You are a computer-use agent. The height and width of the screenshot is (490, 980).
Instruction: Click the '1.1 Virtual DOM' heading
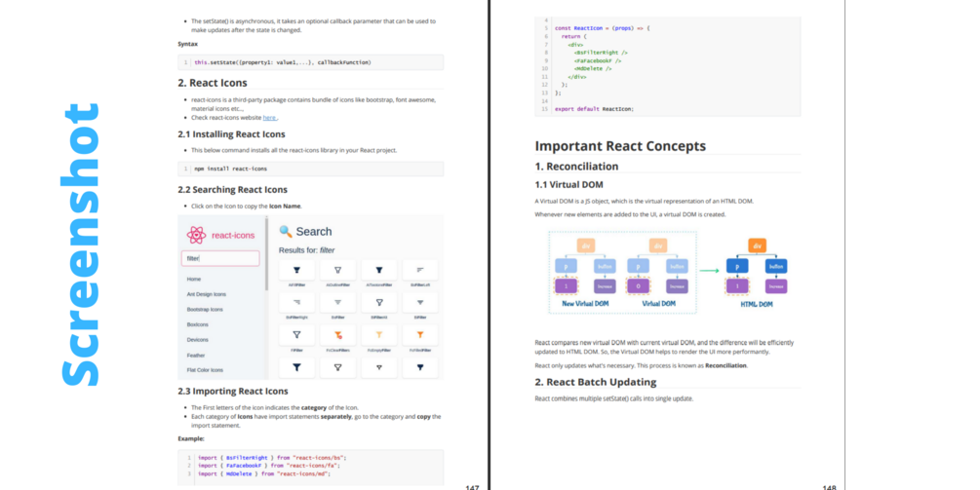568,185
